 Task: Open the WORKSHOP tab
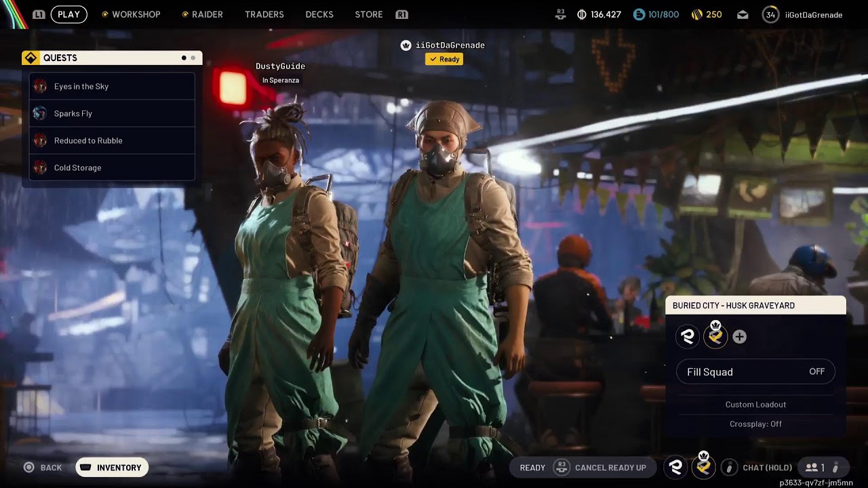(x=136, y=14)
